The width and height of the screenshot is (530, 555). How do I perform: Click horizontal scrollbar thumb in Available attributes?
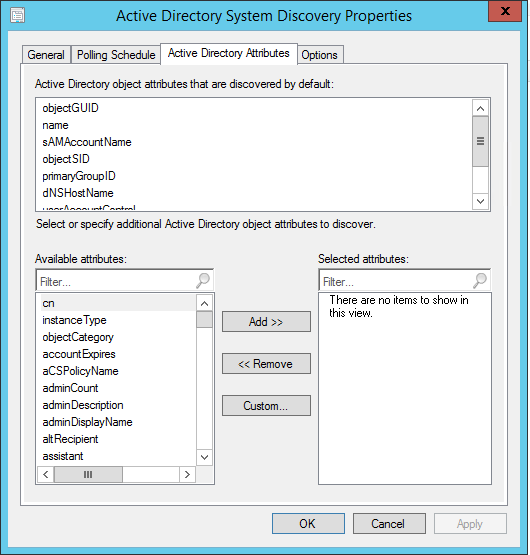[88, 474]
